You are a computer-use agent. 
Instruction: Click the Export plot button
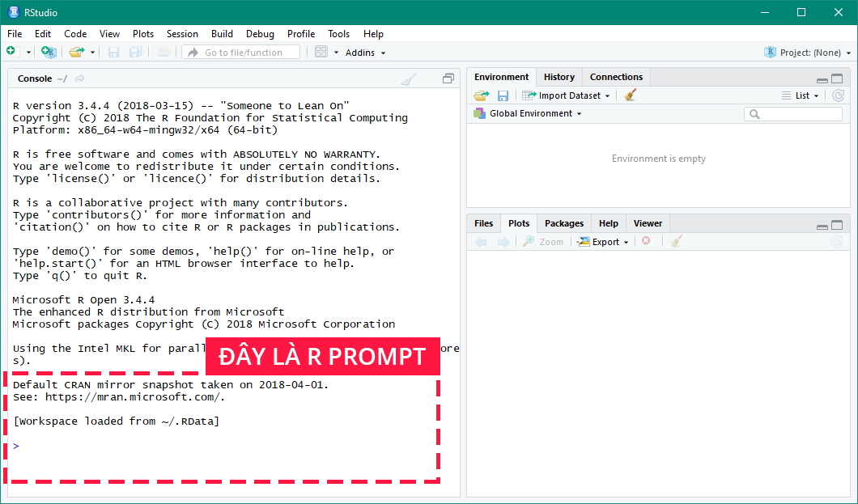pyautogui.click(x=604, y=242)
